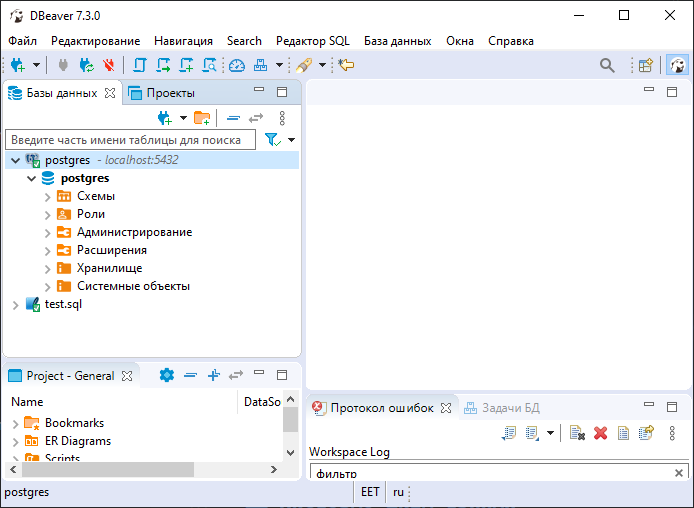Open the Окна menu
This screenshot has height=508, width=694.
[460, 41]
